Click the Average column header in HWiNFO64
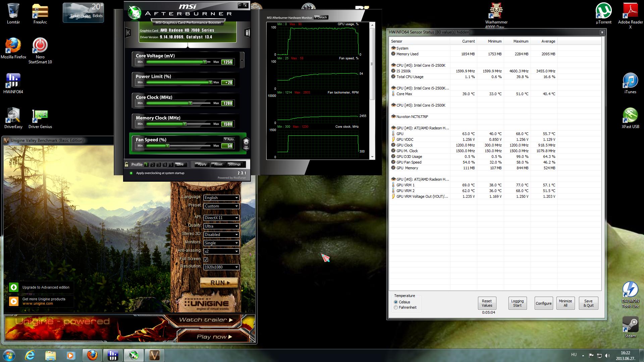The width and height of the screenshot is (644, 362). (544, 41)
